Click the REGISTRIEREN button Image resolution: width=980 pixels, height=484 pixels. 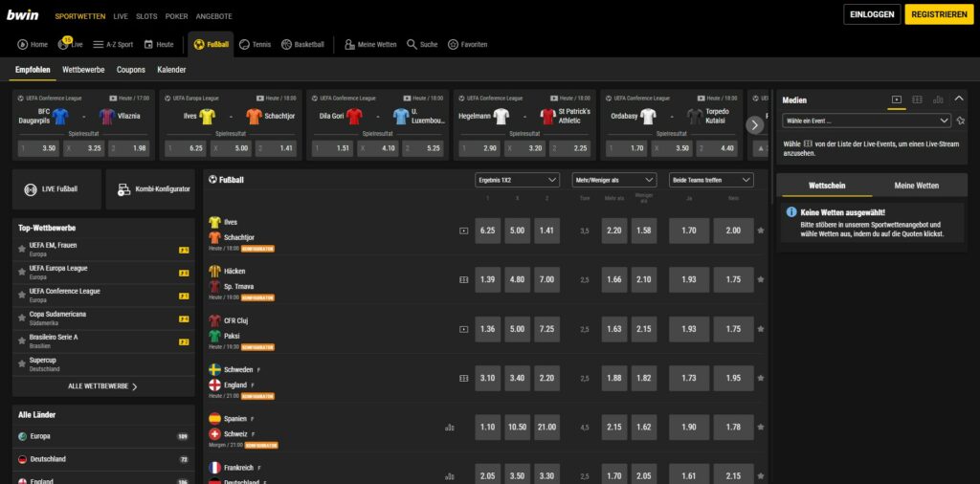click(x=939, y=14)
